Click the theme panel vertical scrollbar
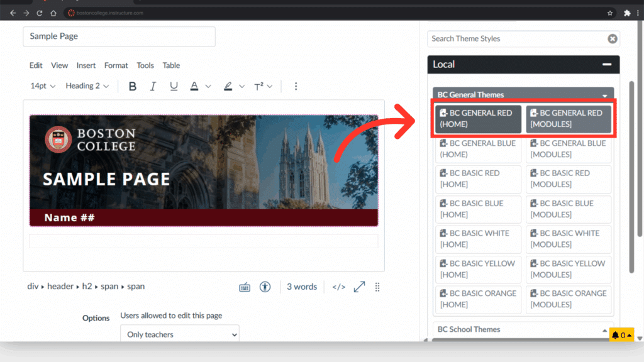Viewport: 644px width, 362px height. pos(631,177)
